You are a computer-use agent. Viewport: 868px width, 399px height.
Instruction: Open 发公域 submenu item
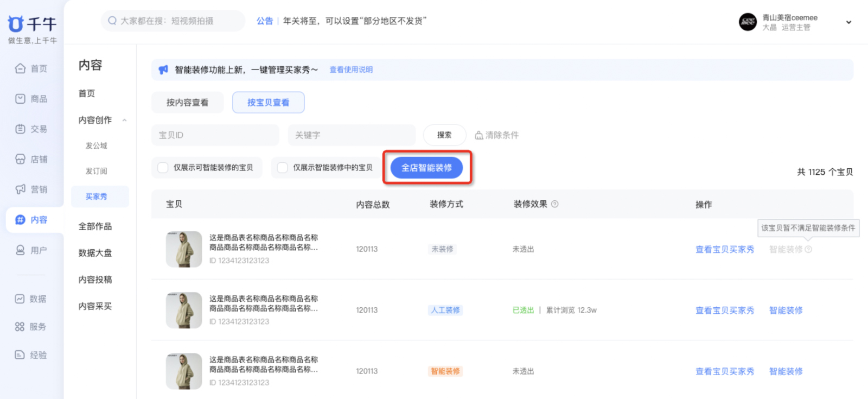[x=96, y=145]
